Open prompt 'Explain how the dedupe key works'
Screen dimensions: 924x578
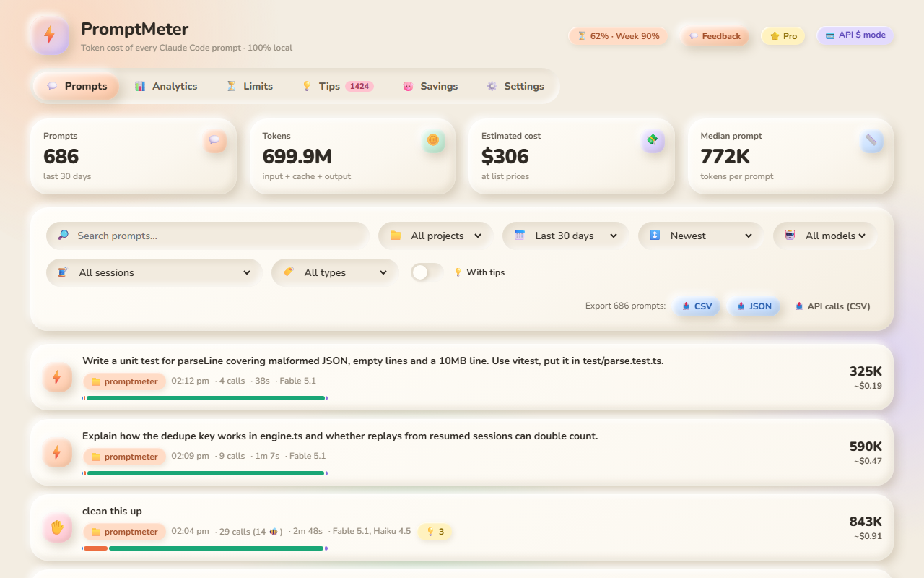340,436
